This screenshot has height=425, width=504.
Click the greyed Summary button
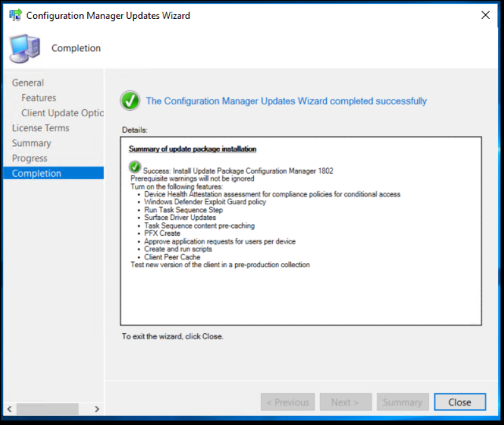pyautogui.click(x=403, y=402)
